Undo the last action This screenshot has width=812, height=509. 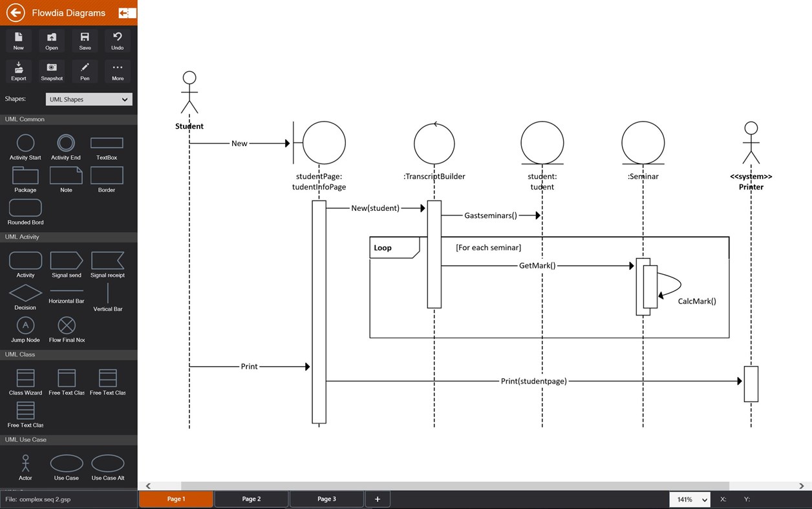tap(117, 39)
